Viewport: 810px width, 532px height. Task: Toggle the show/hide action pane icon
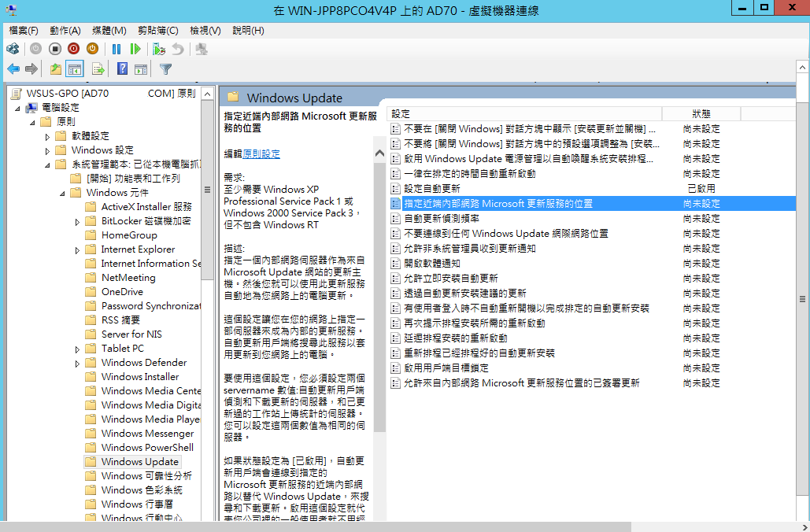(140, 68)
